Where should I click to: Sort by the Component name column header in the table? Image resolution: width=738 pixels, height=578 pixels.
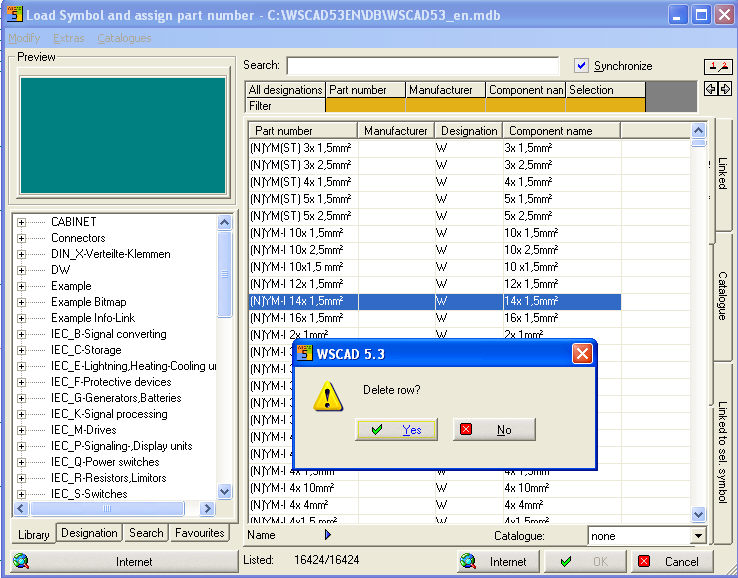pyautogui.click(x=562, y=131)
